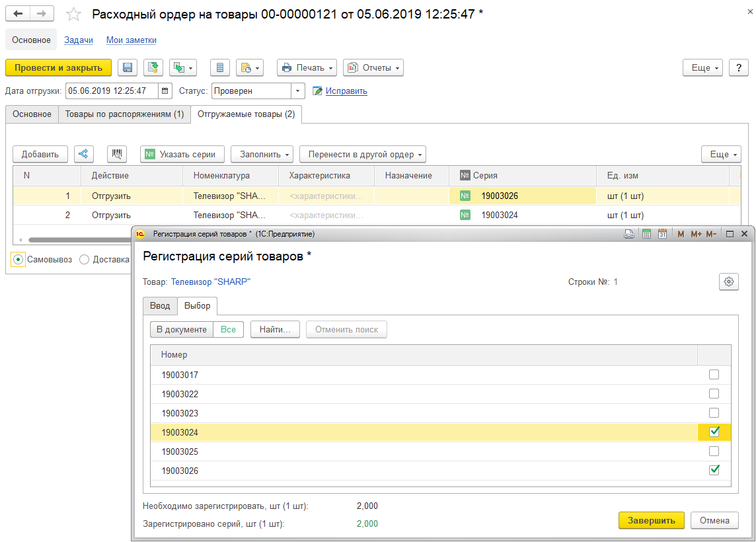The image size is (756, 542).
Task: Switch to the Ввод tab
Action: (x=159, y=306)
